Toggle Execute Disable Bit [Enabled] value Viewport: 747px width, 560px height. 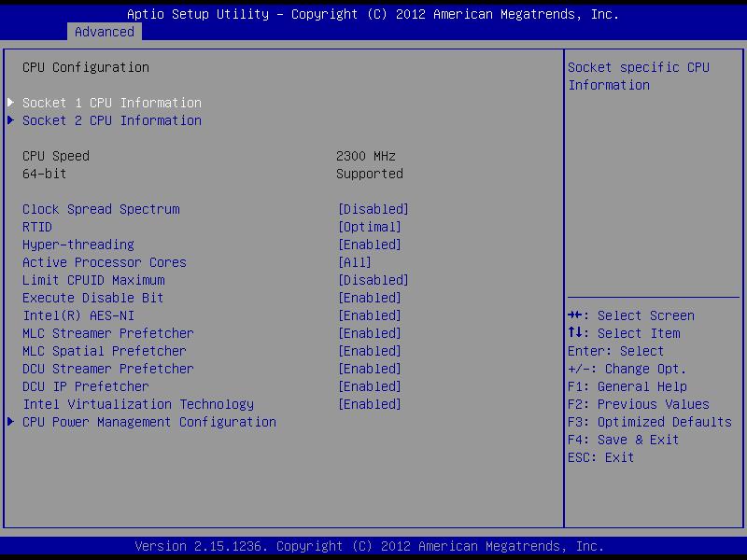pyautogui.click(x=370, y=298)
